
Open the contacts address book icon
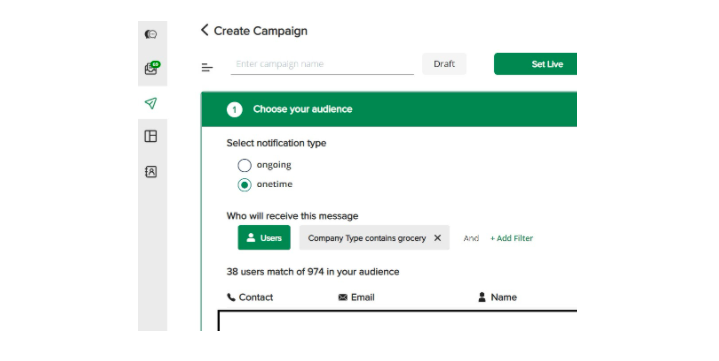pos(151,172)
